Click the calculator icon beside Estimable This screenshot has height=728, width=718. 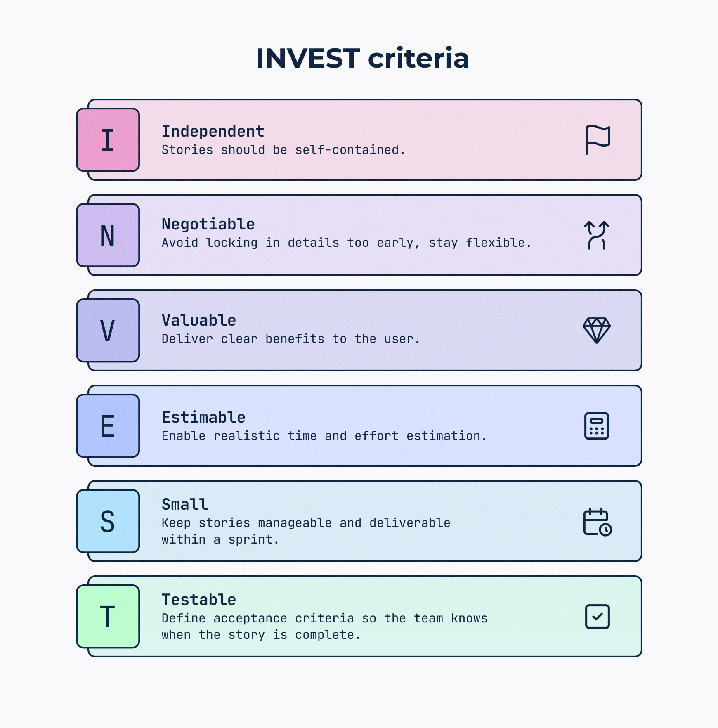pyautogui.click(x=597, y=425)
